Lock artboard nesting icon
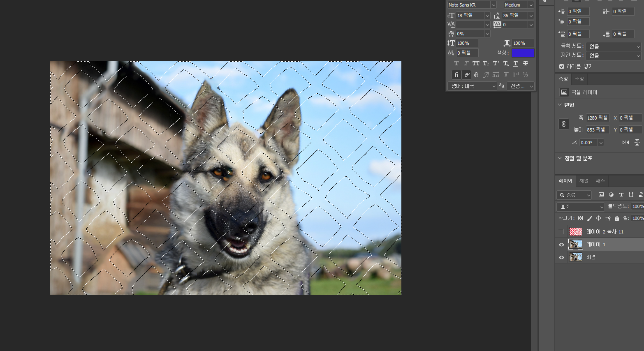Image resolution: width=644 pixels, height=351 pixels. (x=607, y=218)
